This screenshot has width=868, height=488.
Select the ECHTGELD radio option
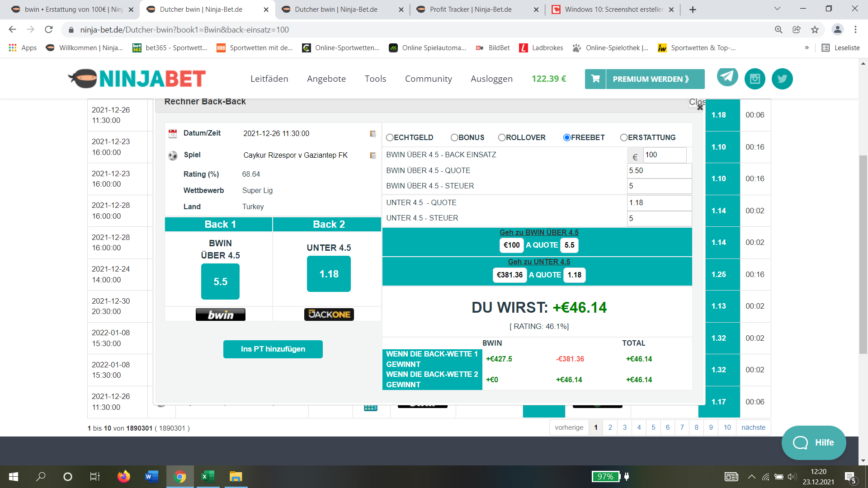tap(390, 137)
